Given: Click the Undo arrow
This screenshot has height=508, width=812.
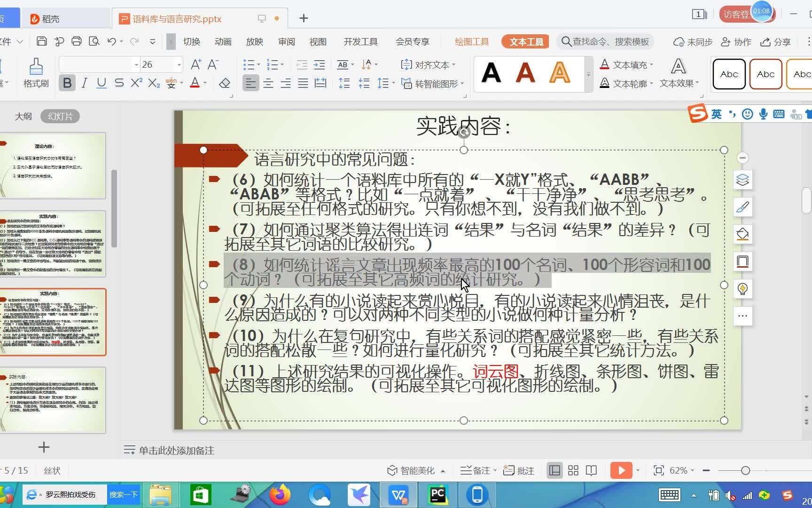Looking at the screenshot, I should click(x=111, y=41).
